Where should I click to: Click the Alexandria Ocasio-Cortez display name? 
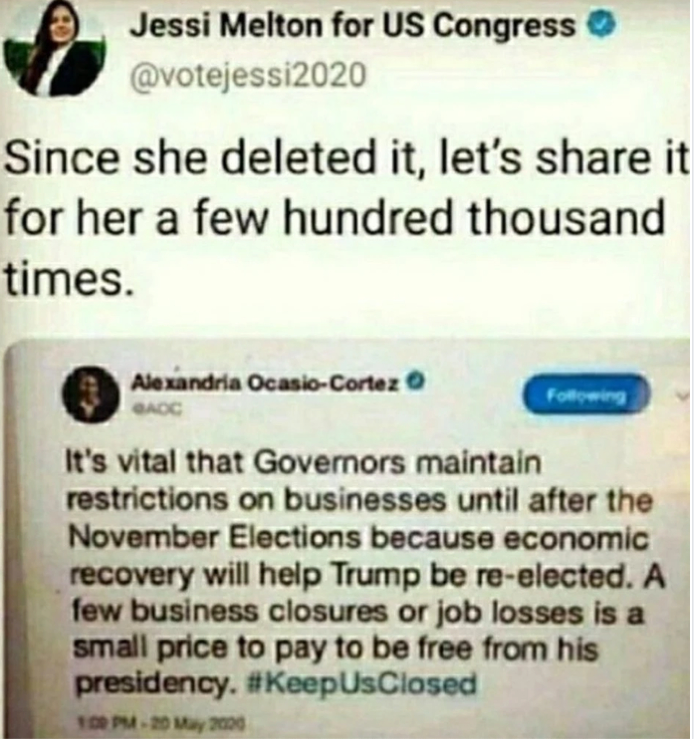click(x=268, y=382)
